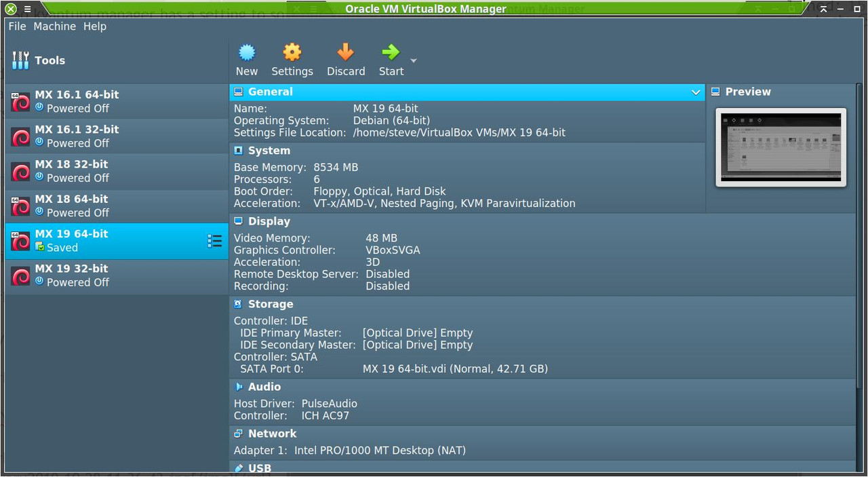868x477 pixels.
Task: Select the MX 18 32-bit machine
Action: coord(117,171)
